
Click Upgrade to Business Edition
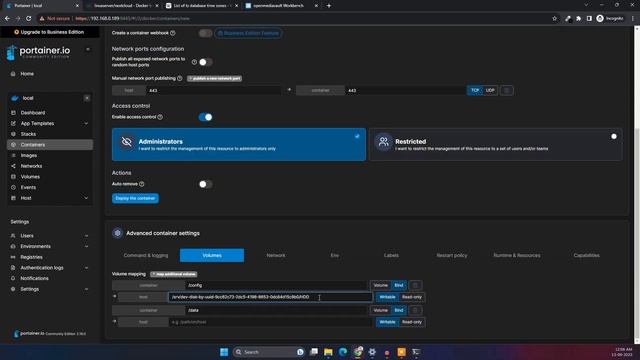(x=49, y=32)
